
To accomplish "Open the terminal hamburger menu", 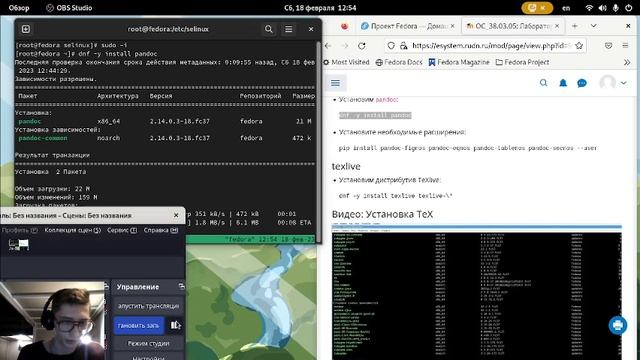I will click(289, 29).
